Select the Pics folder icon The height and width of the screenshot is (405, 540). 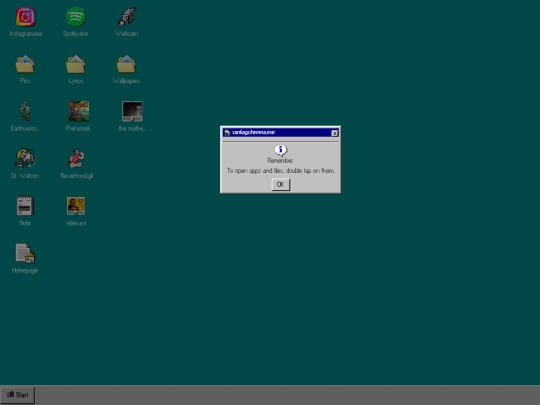click(x=25, y=64)
